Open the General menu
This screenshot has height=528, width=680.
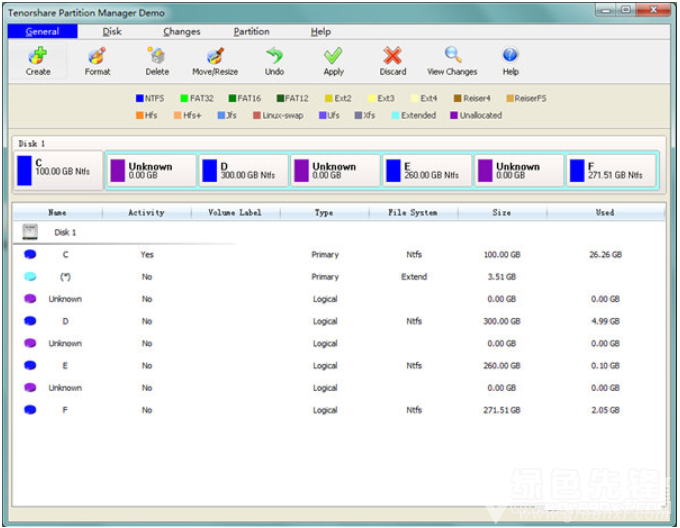tap(42, 31)
